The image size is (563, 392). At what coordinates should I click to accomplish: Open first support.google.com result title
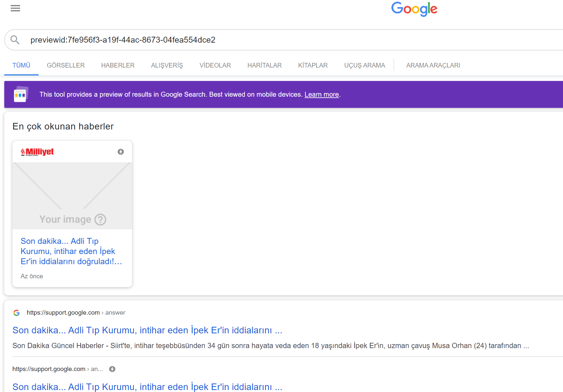[x=147, y=330]
